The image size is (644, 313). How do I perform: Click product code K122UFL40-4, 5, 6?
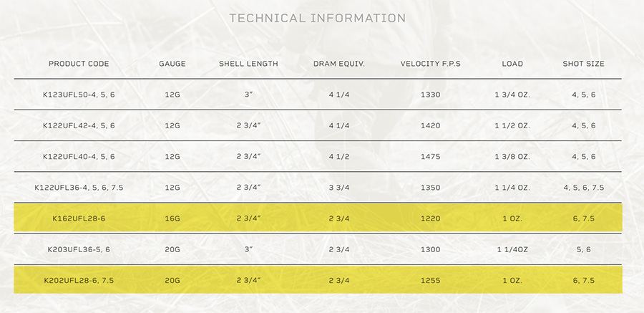[79, 156]
